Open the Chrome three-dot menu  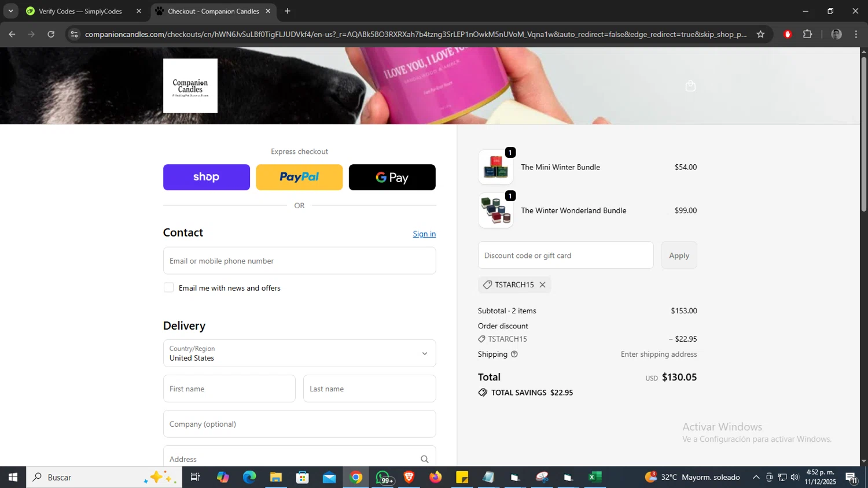pos(856,34)
